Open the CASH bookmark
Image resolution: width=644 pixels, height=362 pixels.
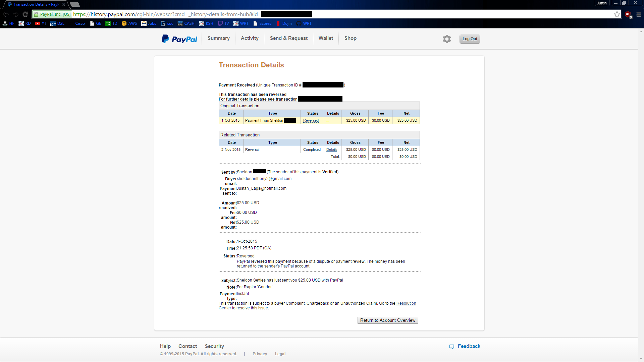186,23
